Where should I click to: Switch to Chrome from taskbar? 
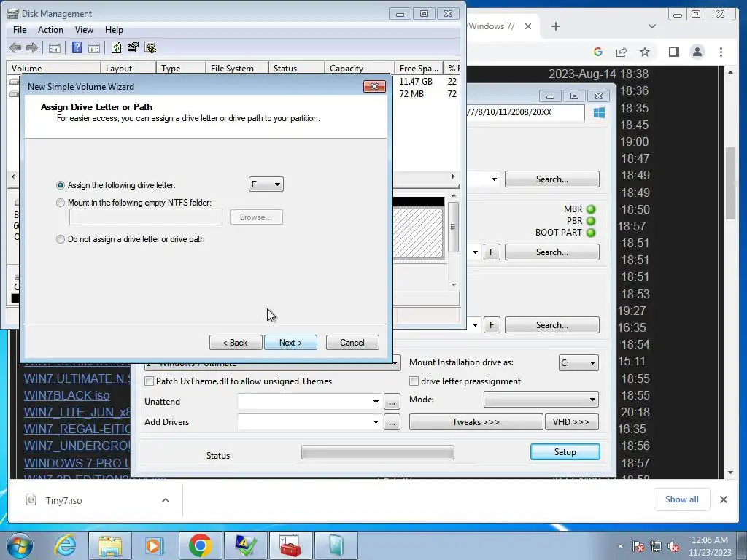click(x=200, y=545)
